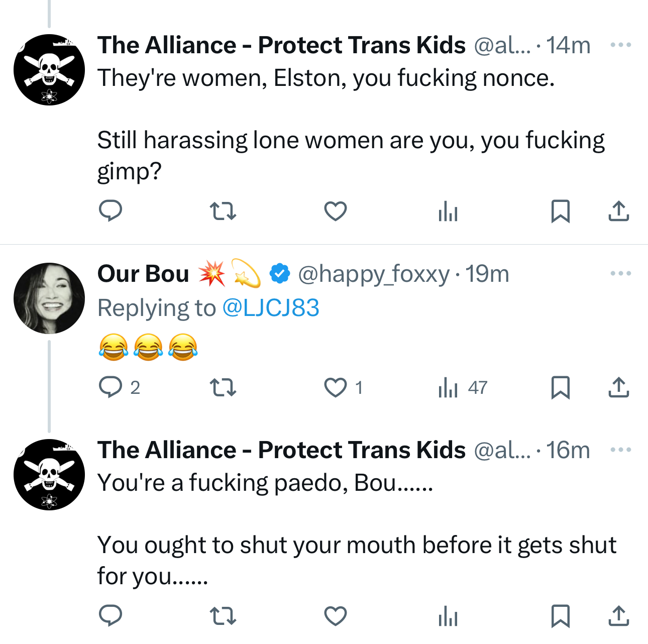
Task: Open more options on 16m tweet
Action: (x=620, y=450)
